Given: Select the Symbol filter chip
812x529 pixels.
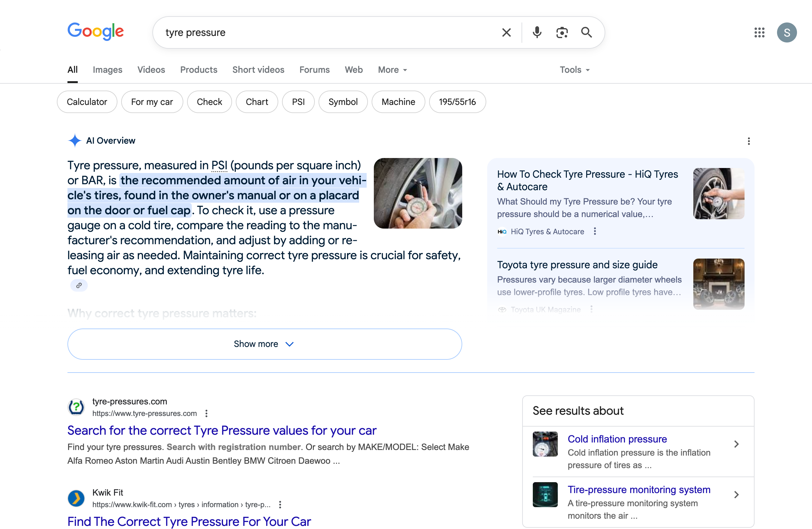Looking at the screenshot, I should pos(343,101).
